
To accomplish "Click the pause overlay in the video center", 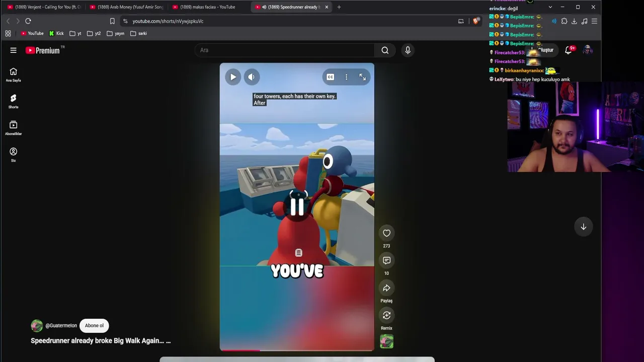I will pos(297,207).
